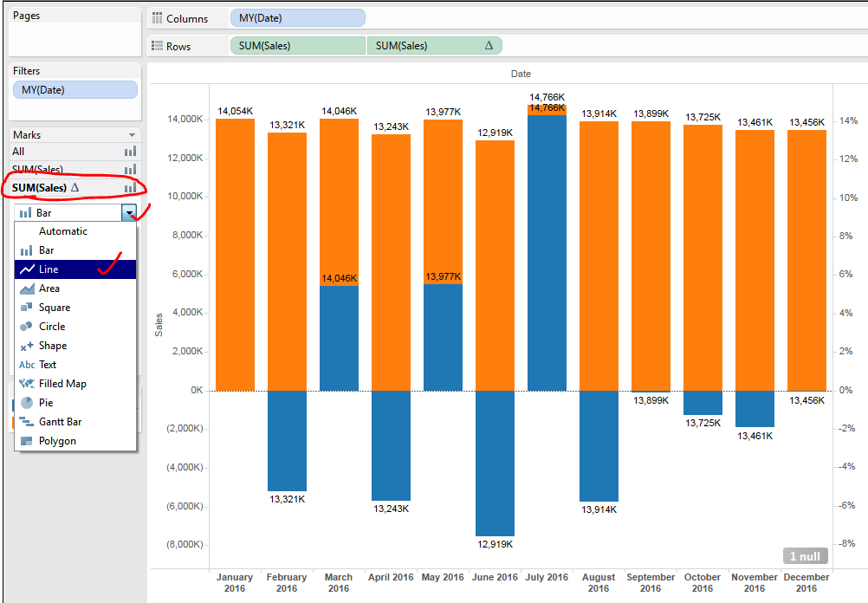Viewport: 868px width, 603px height.
Task: Click the 14,054K bar label
Action: (x=235, y=111)
